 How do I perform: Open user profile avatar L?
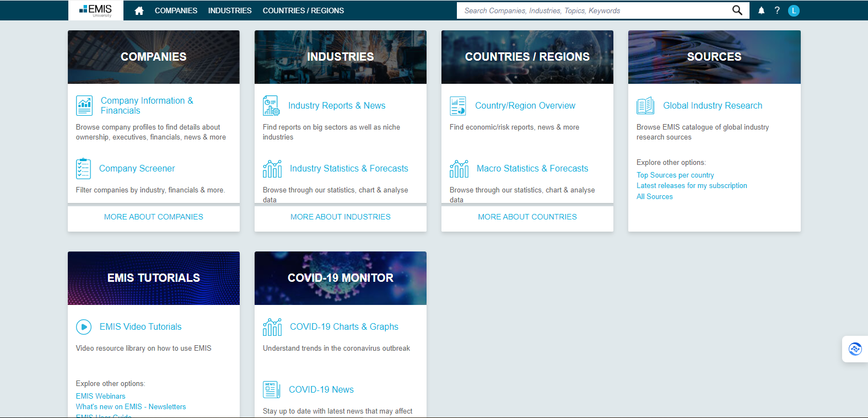pyautogui.click(x=794, y=10)
